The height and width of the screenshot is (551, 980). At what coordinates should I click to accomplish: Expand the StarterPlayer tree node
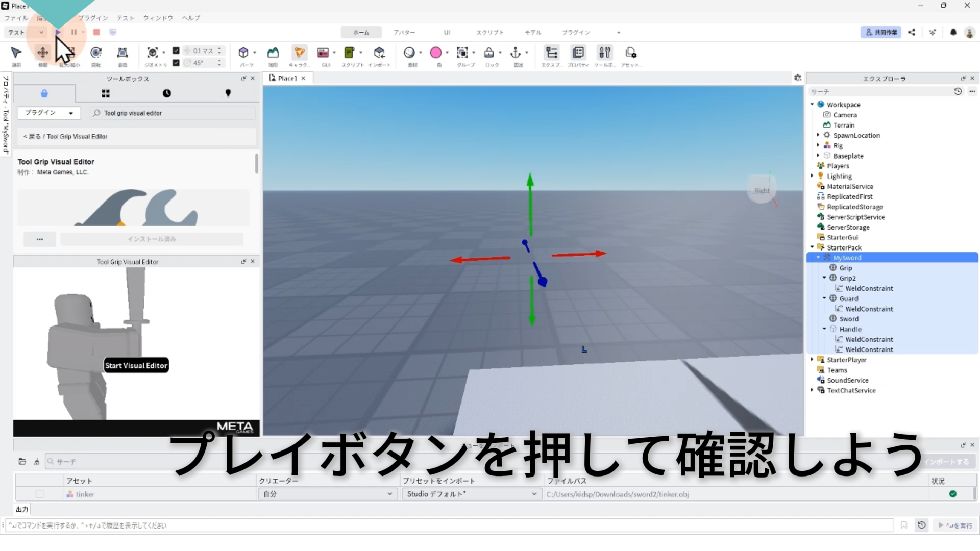click(812, 360)
